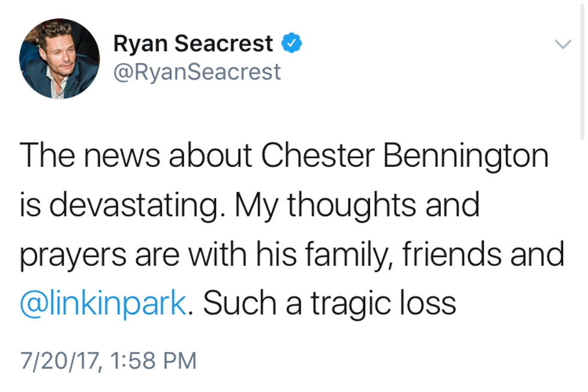
Task: Click the word Bennington in the tweet
Action: [466, 156]
